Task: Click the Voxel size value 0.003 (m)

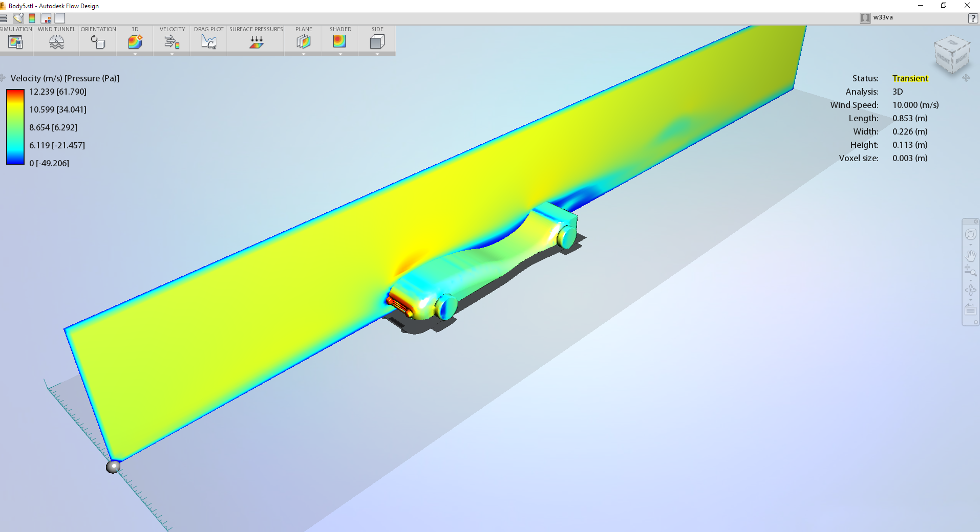Action: (x=910, y=158)
